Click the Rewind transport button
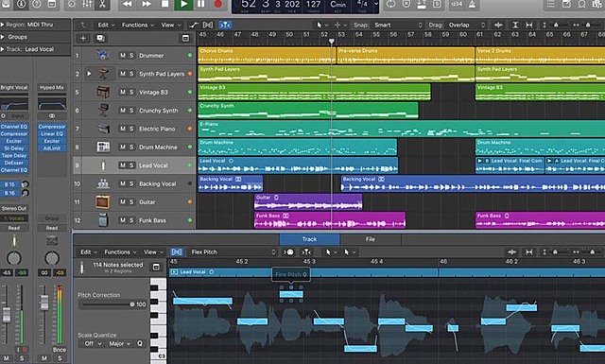 [128, 4]
